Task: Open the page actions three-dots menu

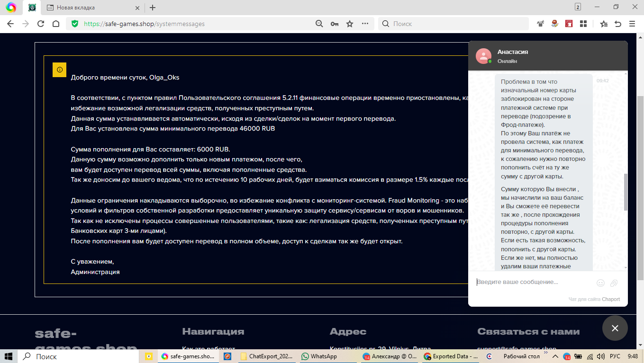Action: (x=365, y=24)
